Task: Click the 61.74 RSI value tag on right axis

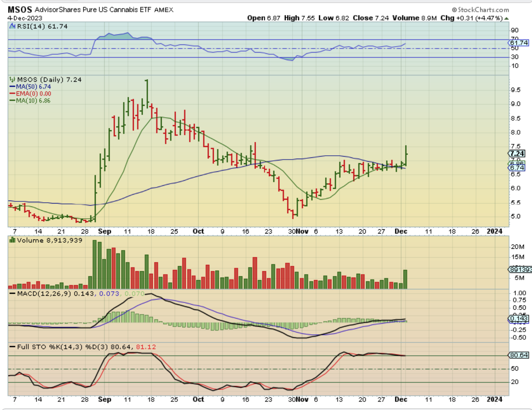Action: (519, 43)
